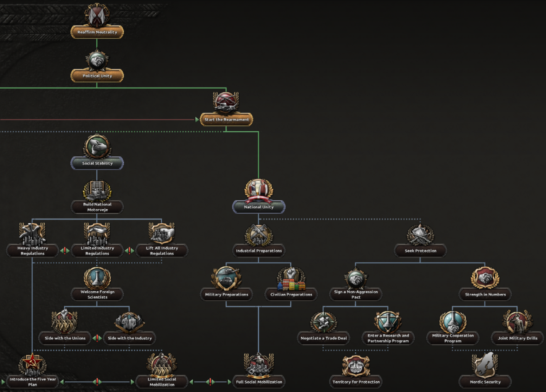Click the Lift All Industry Regulations icon
Screen dimensions: 546x392
pos(162,234)
